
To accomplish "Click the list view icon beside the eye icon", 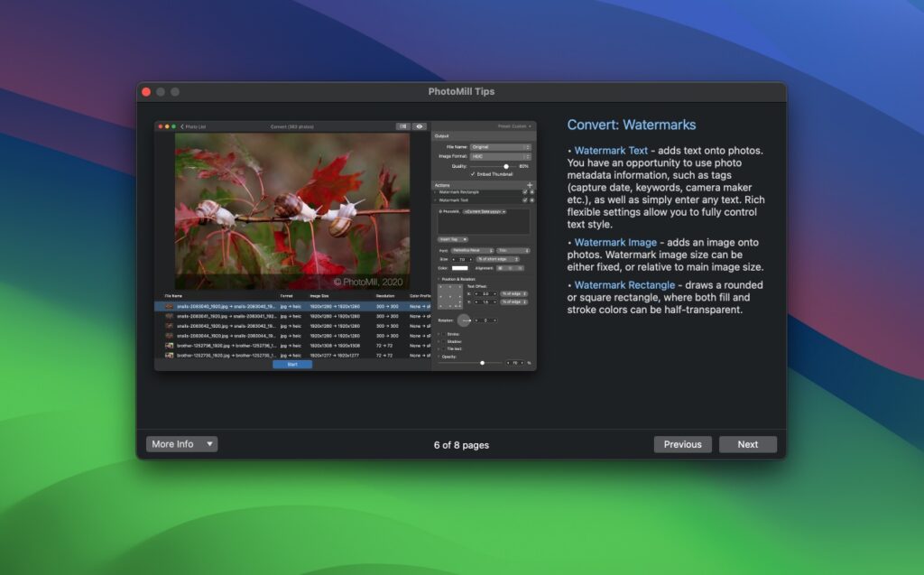I will [x=402, y=125].
